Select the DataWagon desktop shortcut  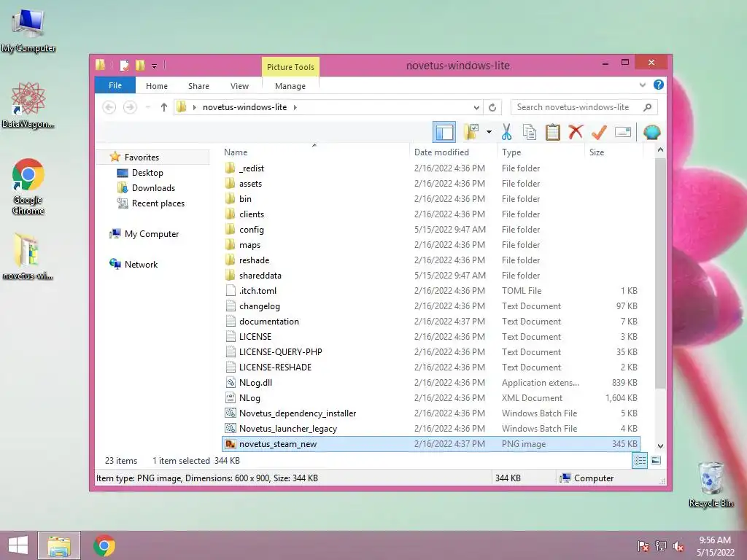point(28,105)
